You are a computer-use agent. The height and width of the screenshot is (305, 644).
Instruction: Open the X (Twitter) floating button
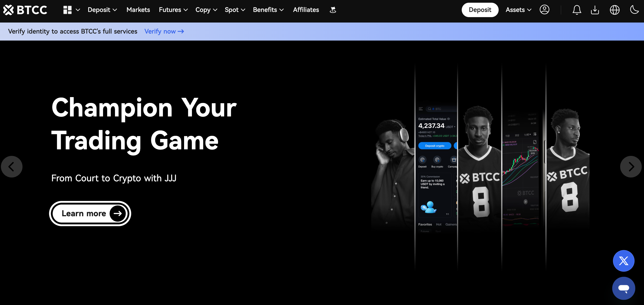tap(624, 261)
